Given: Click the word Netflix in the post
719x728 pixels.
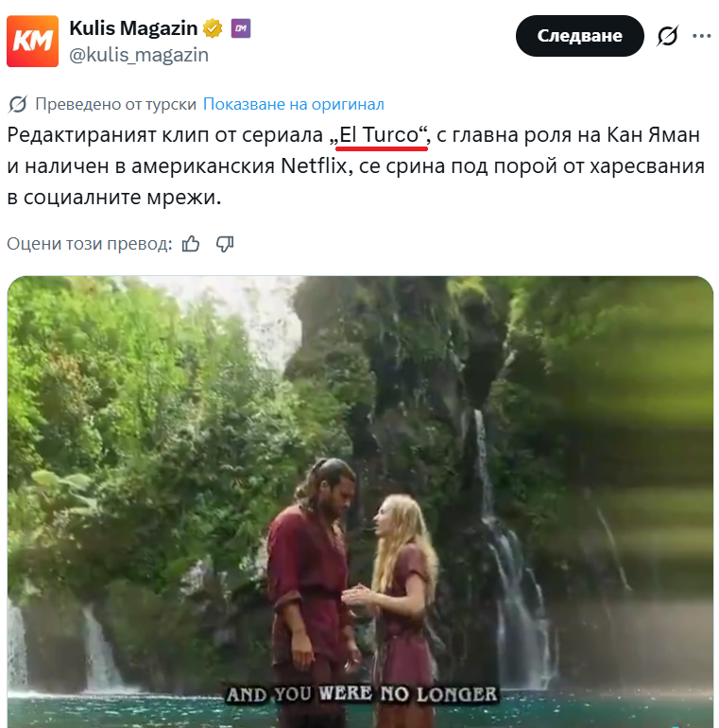Looking at the screenshot, I should (314, 166).
